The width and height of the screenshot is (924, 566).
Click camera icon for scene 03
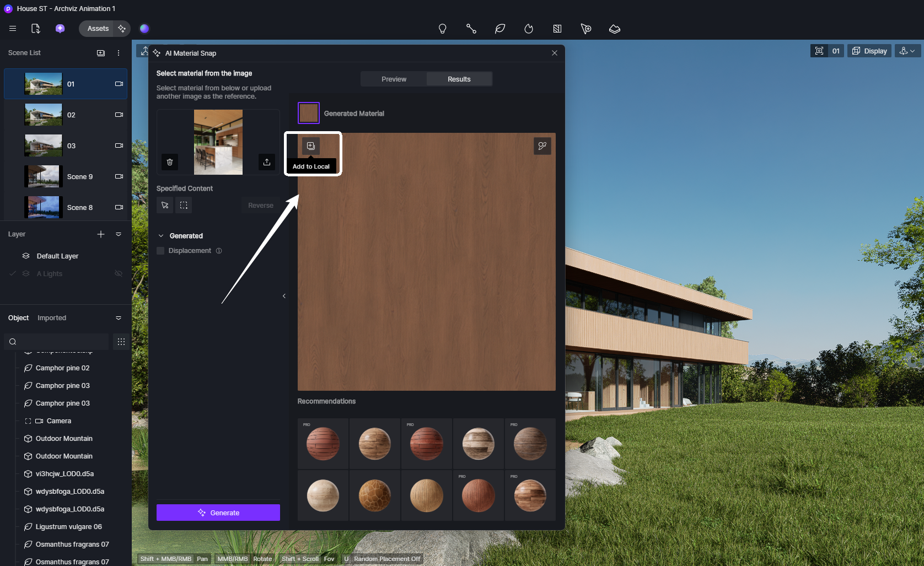tap(119, 145)
